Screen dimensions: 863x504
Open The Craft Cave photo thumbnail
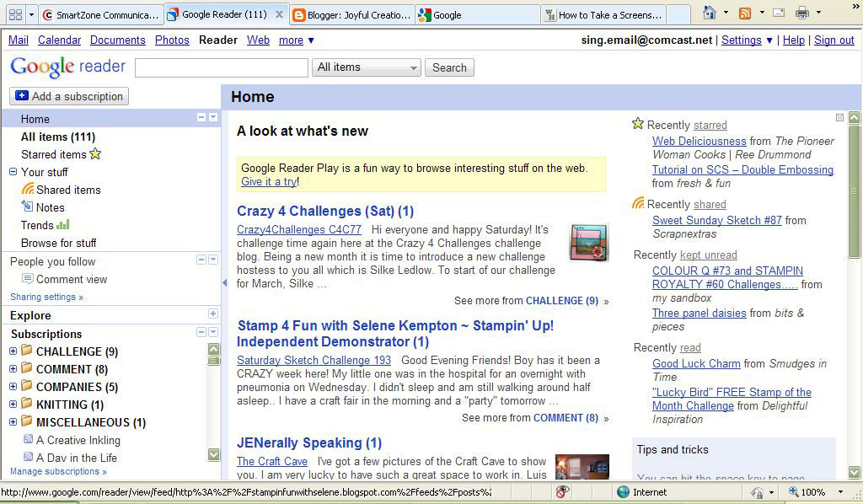pyautogui.click(x=582, y=467)
